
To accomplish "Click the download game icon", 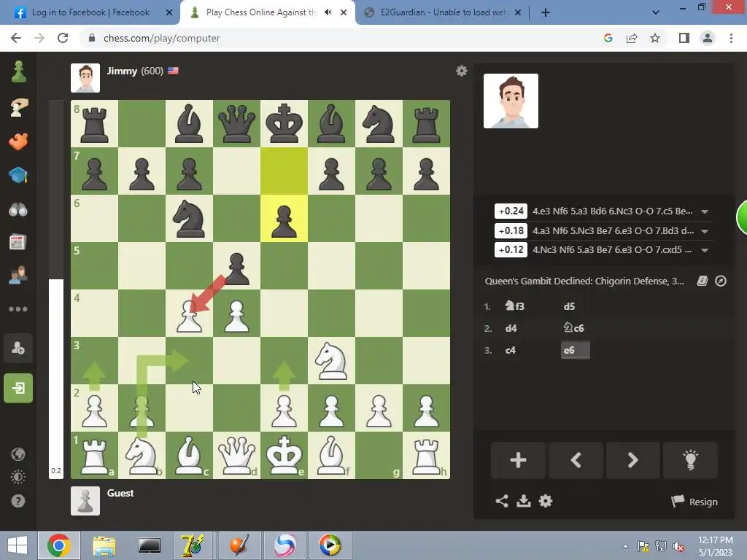I will click(x=524, y=501).
